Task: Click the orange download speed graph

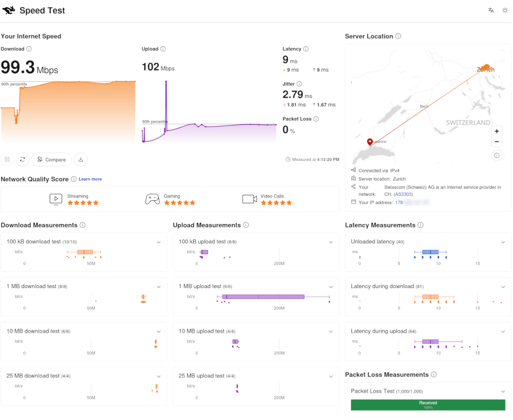Action: click(x=68, y=111)
